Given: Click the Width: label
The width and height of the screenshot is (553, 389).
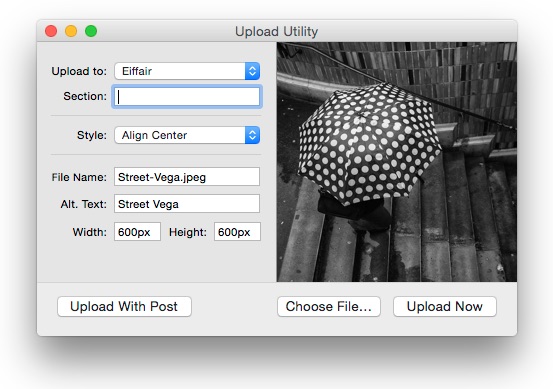Looking at the screenshot, I should tap(90, 232).
